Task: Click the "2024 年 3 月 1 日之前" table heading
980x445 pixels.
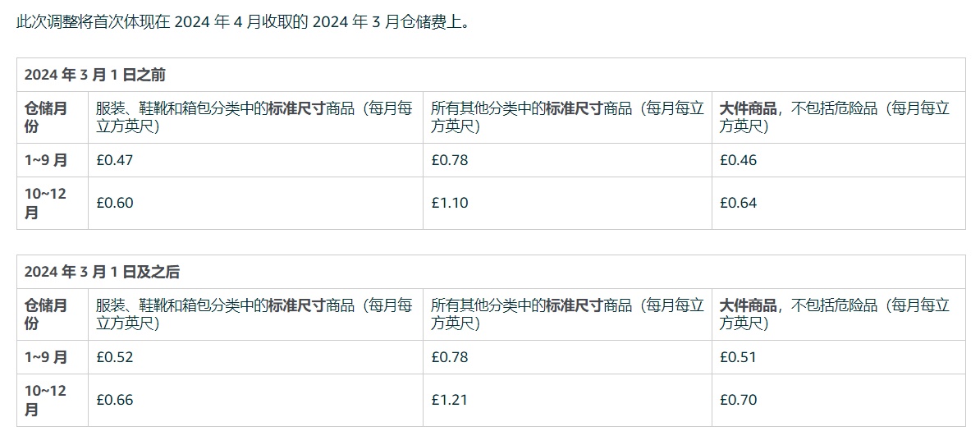Action: (95, 75)
